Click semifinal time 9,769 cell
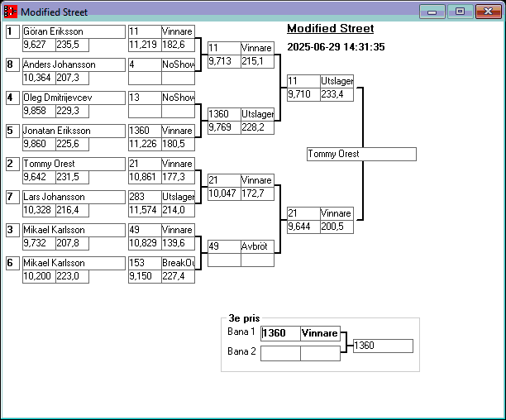Screen dimensions: 506x420 [x=224, y=127]
